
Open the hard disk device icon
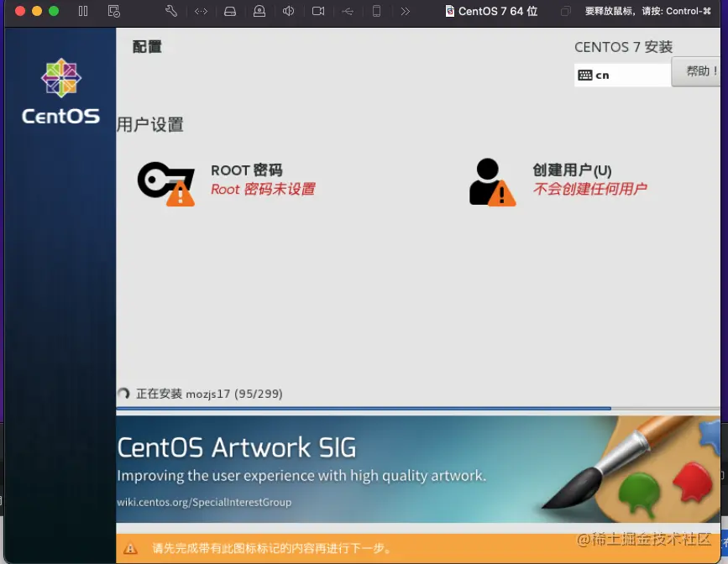[230, 11]
